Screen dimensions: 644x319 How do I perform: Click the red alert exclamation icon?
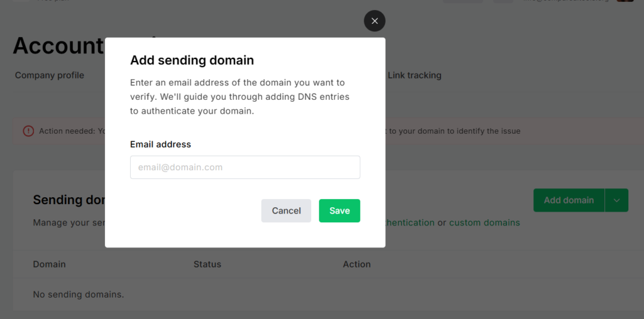click(x=28, y=131)
